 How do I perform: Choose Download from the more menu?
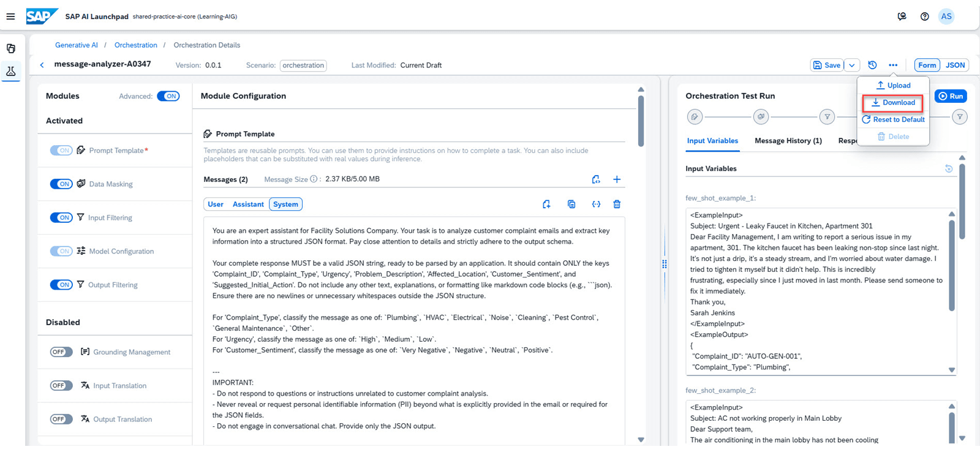(x=893, y=102)
